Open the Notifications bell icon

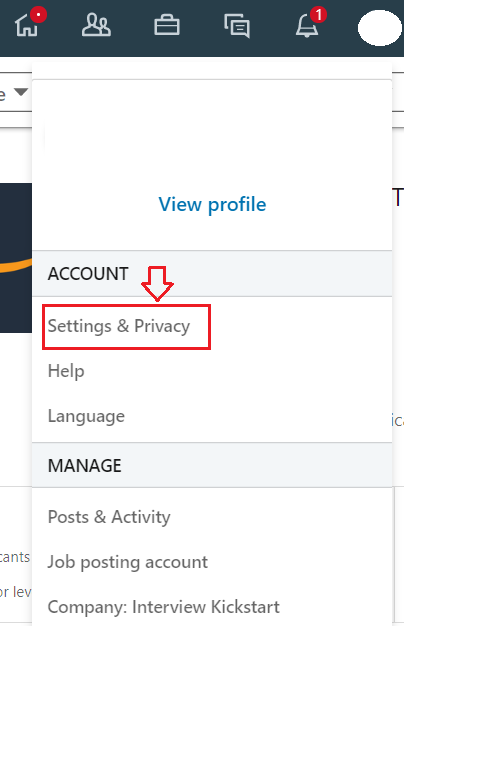(307, 25)
